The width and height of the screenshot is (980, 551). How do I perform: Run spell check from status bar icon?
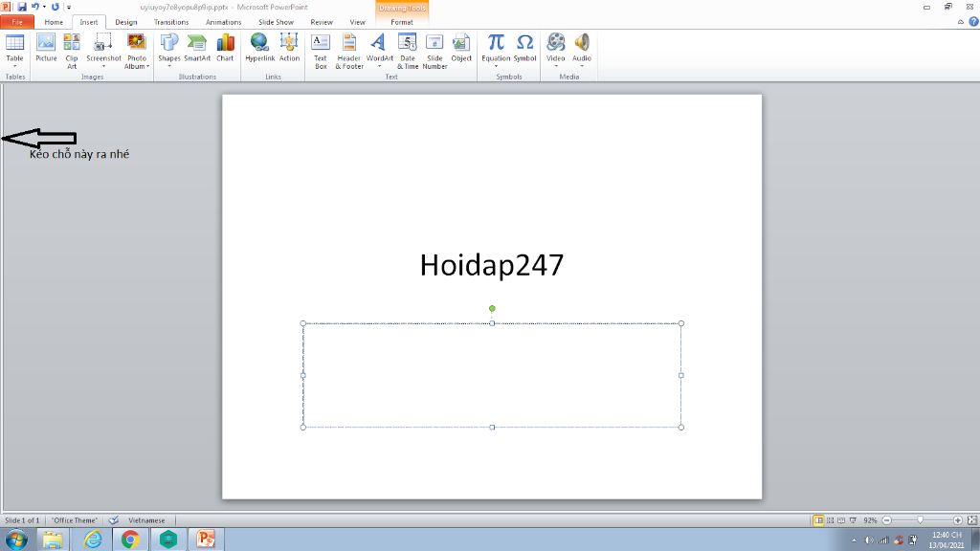click(x=113, y=519)
